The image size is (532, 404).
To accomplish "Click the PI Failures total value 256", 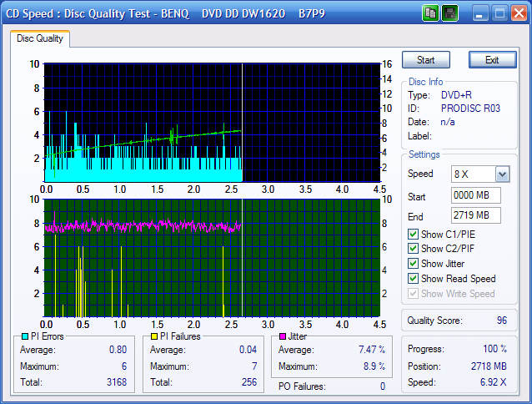I will pos(249,382).
